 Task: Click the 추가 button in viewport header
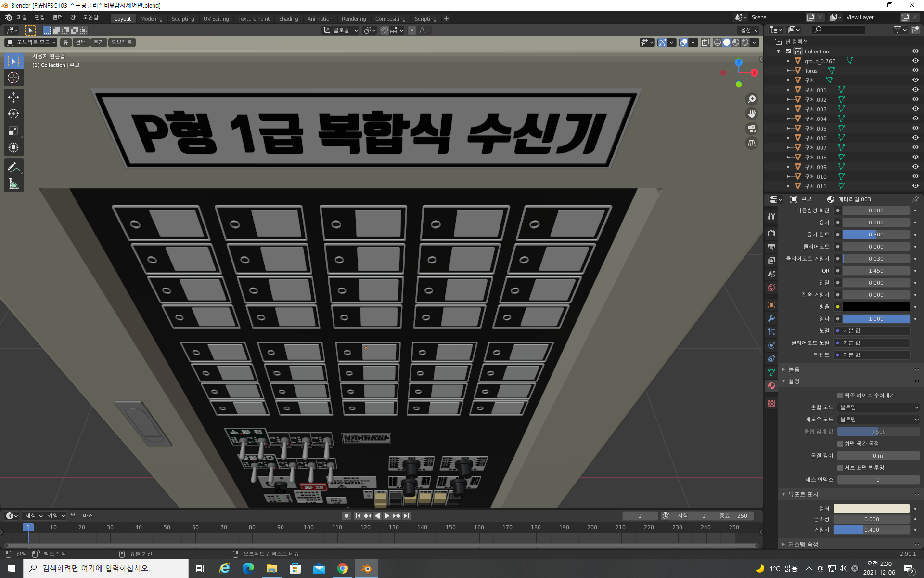click(99, 42)
